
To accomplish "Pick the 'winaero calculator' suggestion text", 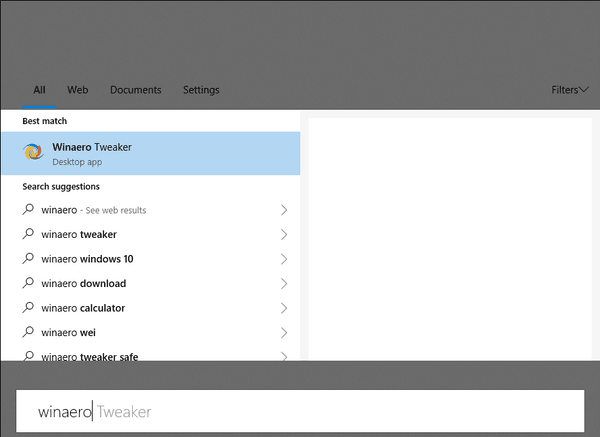I will pos(83,308).
